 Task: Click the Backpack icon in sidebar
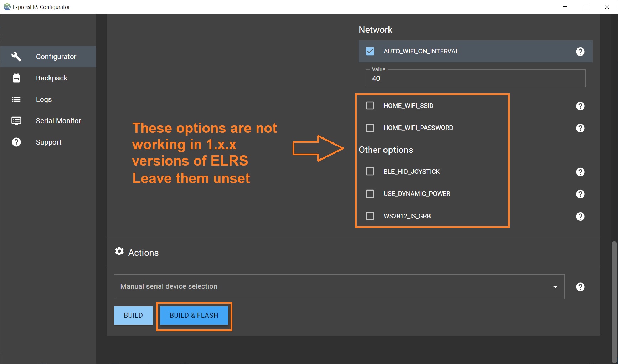[x=16, y=78]
